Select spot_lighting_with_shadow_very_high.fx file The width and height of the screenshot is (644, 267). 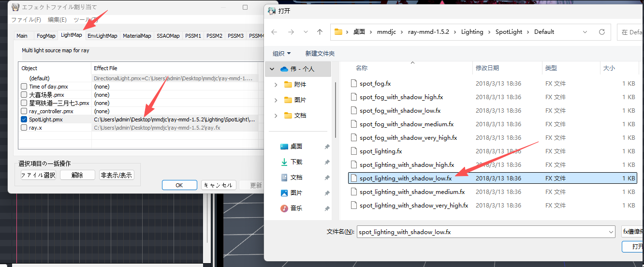click(414, 206)
